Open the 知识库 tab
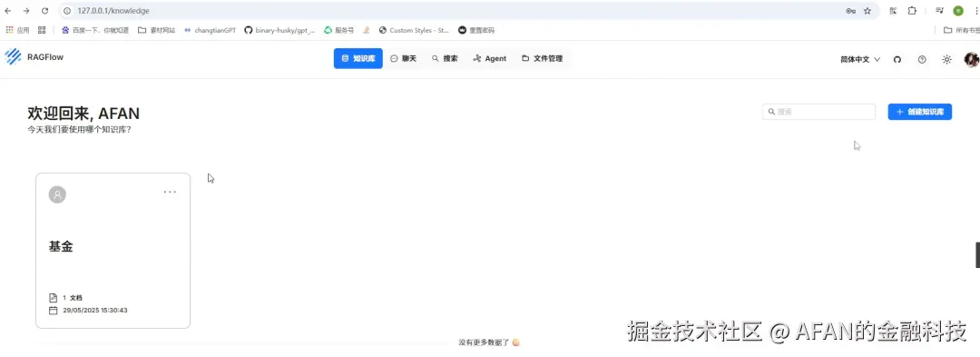 [x=358, y=58]
